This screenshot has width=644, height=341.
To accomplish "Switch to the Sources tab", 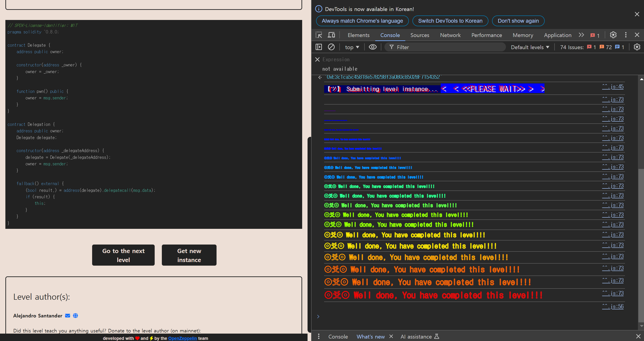I will [419, 35].
